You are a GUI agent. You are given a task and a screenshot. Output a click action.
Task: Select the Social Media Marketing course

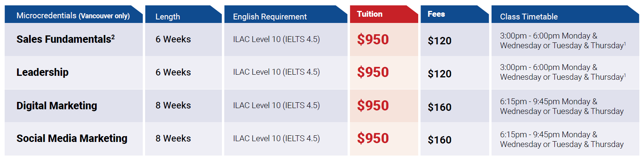(72, 138)
